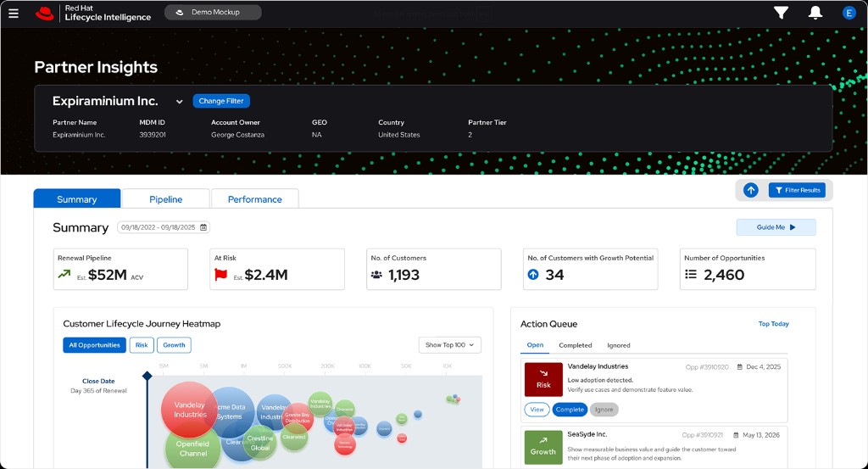Click the blue up-arrow circle button
Image resolution: width=868 pixels, height=469 pixels.
pyautogui.click(x=751, y=190)
